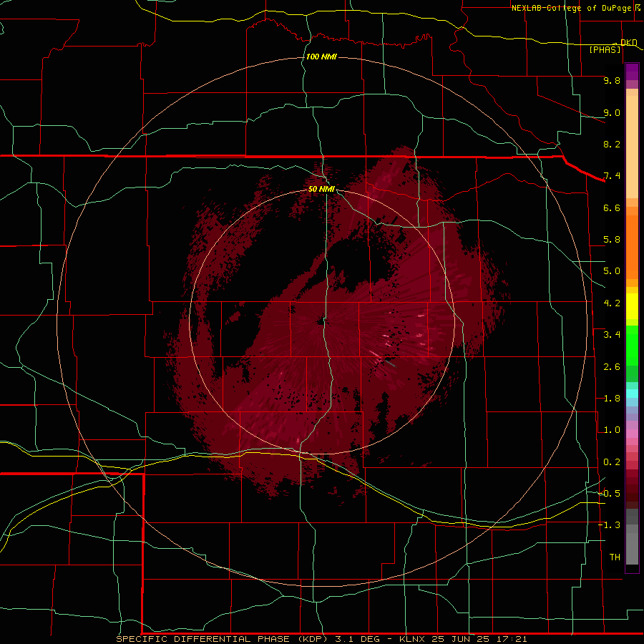This screenshot has width=644, height=644.
Task: Click the [PHAS] legend unit label
Action: [605, 49]
